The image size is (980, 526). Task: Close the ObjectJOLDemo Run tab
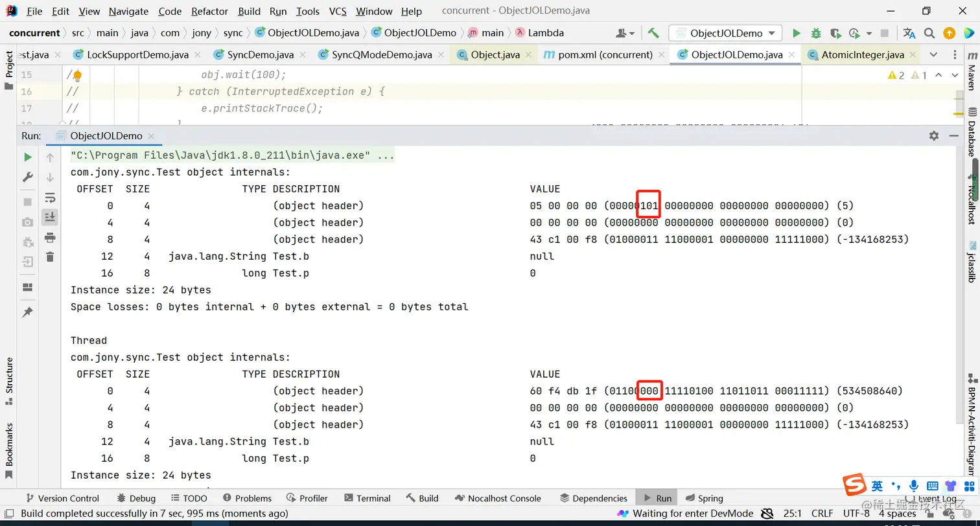pos(151,136)
